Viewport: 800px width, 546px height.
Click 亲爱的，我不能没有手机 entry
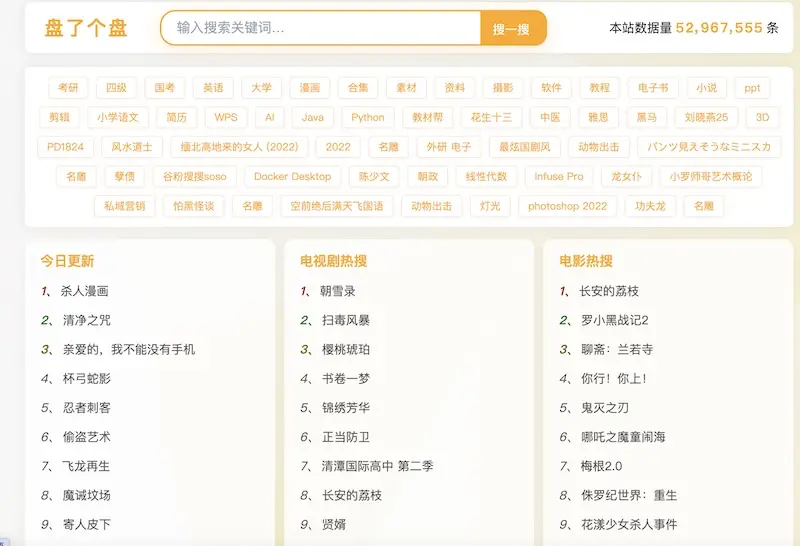tap(129, 349)
